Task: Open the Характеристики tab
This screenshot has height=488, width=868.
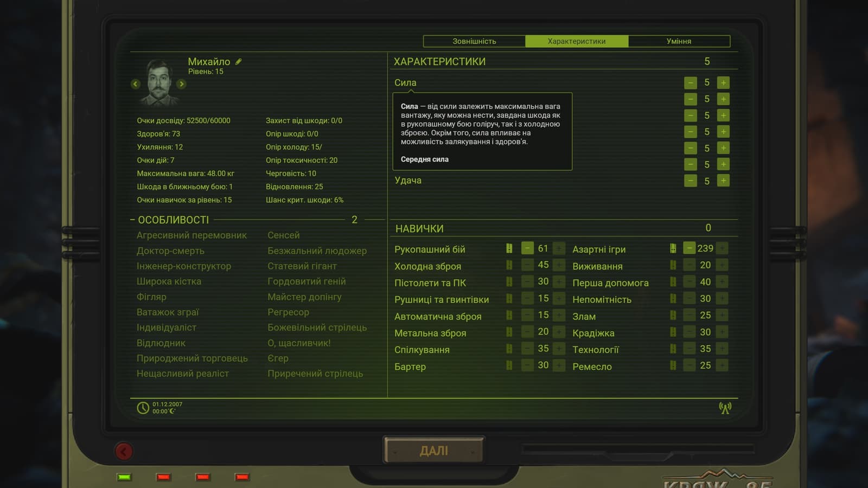Action: (x=577, y=41)
